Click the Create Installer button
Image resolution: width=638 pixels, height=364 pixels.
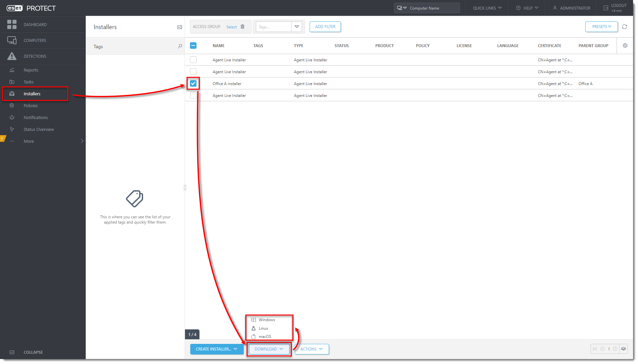216,349
